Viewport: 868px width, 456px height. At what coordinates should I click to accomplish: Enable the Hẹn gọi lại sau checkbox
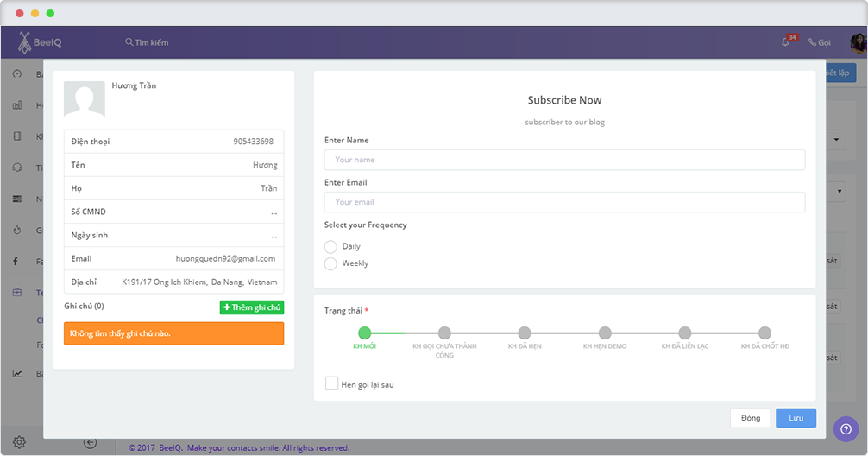[x=331, y=383]
